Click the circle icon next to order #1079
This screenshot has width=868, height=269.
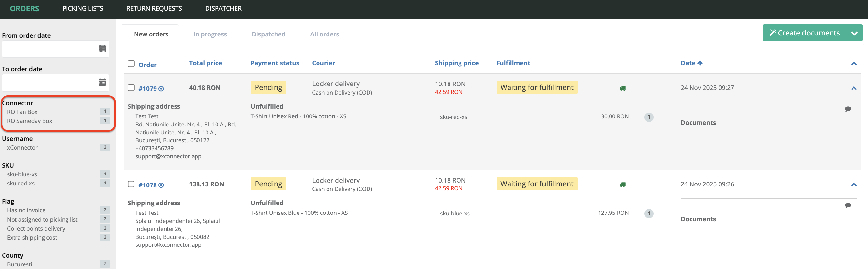pos(161,89)
